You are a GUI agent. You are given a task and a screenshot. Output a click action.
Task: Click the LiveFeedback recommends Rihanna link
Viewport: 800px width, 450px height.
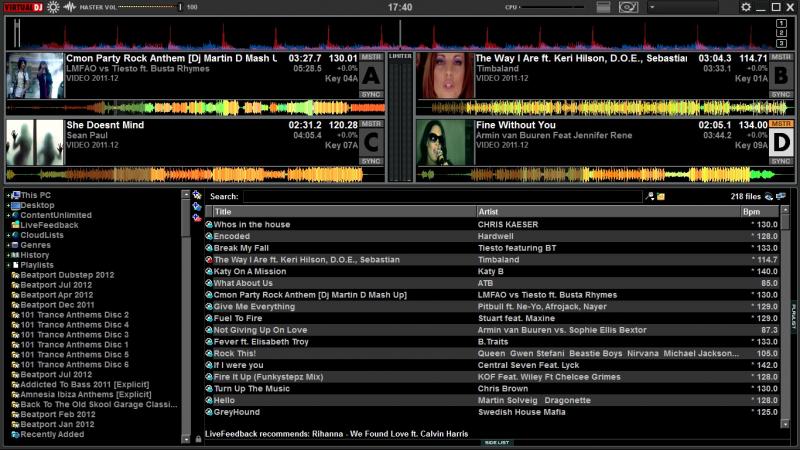tap(337, 434)
